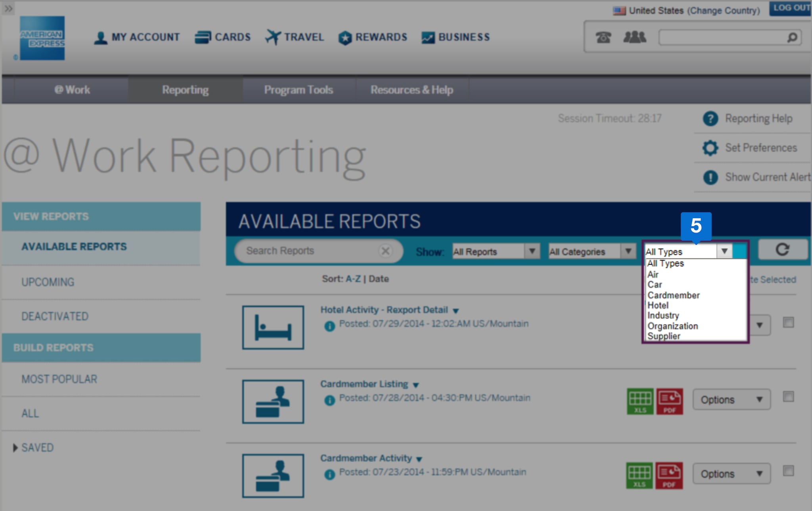Clear search reports with X icon
The image size is (812, 511).
pyautogui.click(x=385, y=251)
